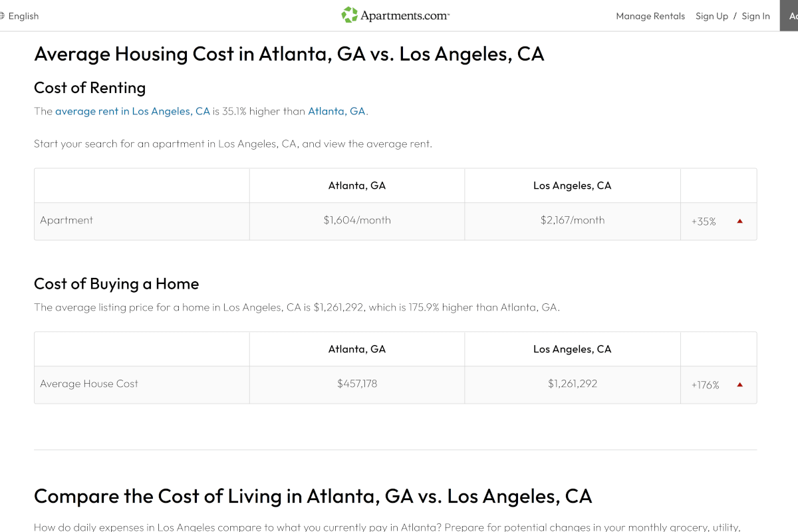Click the 'Cost of Buying a Home' heading
The height and width of the screenshot is (532, 798).
click(116, 284)
